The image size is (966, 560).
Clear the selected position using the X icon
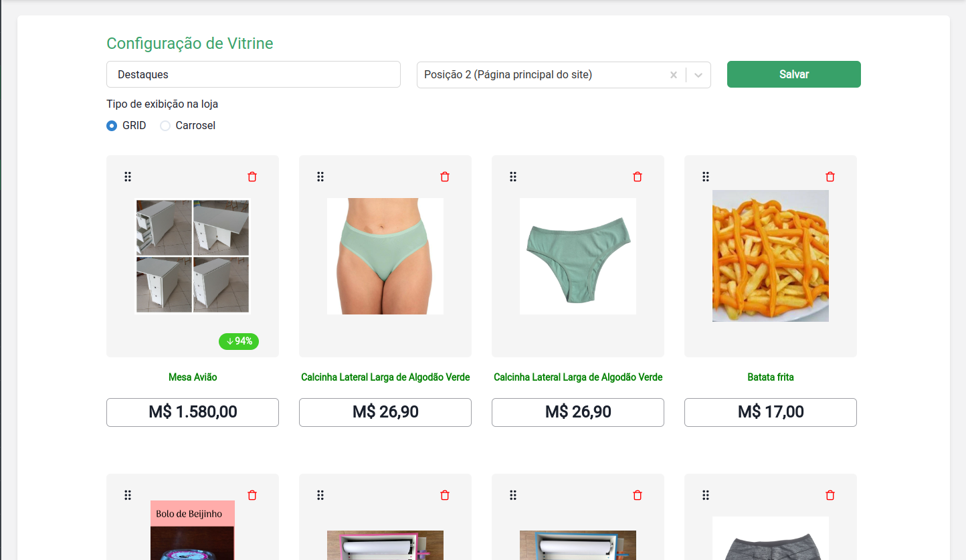click(x=673, y=74)
